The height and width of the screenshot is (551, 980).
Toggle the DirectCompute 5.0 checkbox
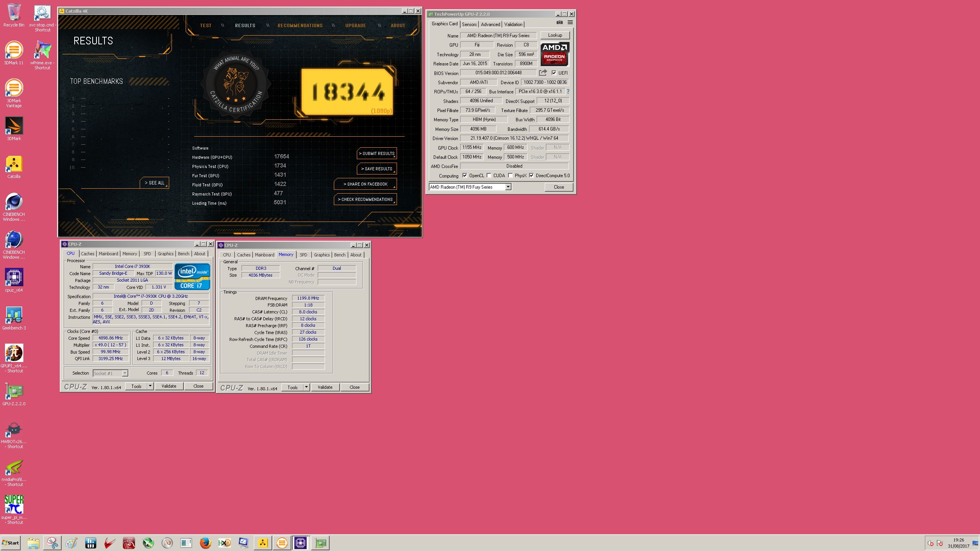(531, 176)
